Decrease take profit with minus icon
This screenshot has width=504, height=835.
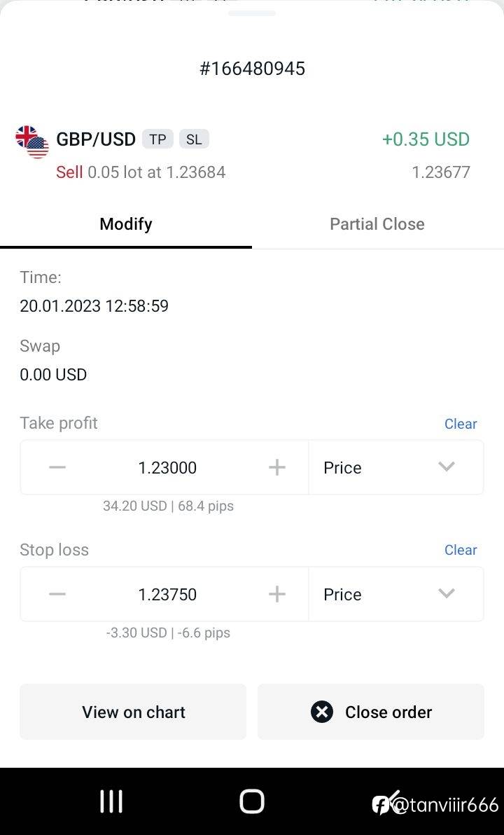(57, 467)
